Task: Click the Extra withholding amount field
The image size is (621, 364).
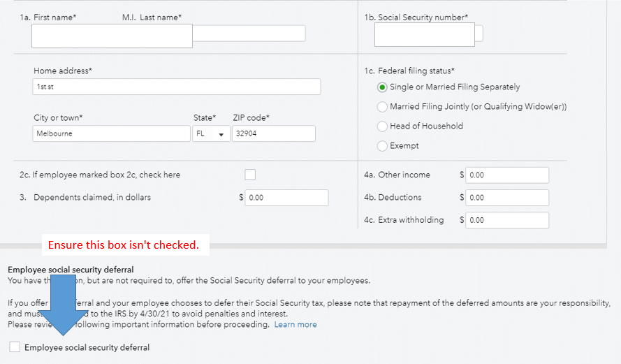Action: (507, 220)
